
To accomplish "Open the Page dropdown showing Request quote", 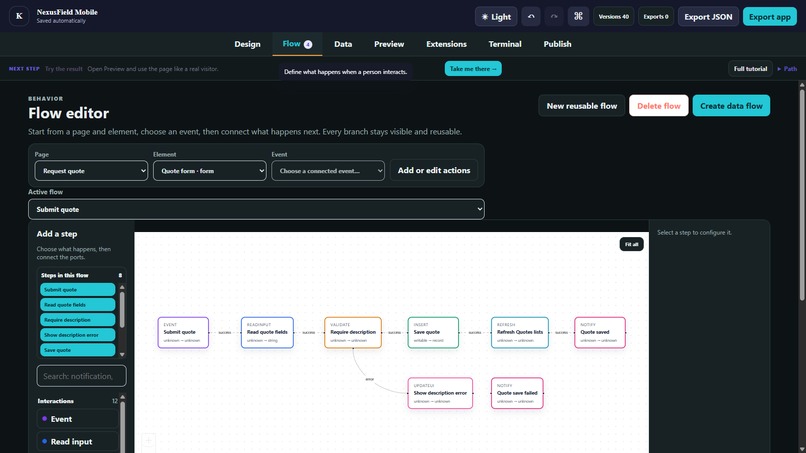I will pyautogui.click(x=91, y=171).
